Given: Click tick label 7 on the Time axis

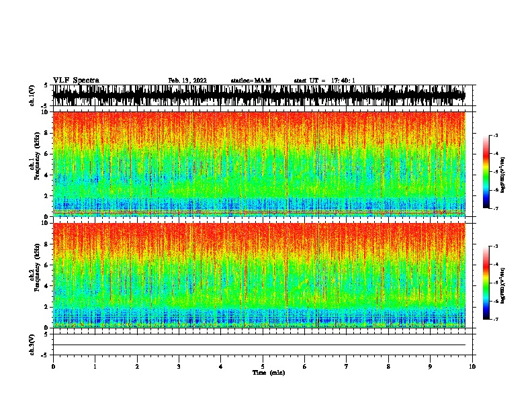Looking at the screenshot, I should tap(347, 367).
